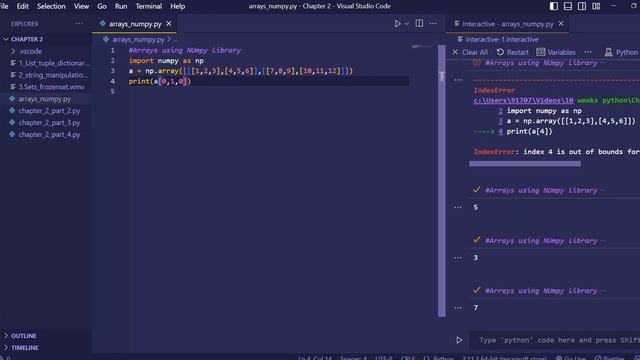Select the arrays_numpy.py editor tab
The height and width of the screenshot is (360, 640).
click(x=135, y=24)
